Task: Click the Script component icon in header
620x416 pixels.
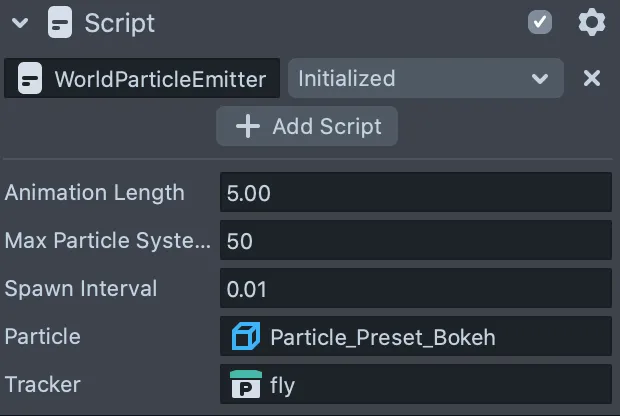Action: click(60, 23)
